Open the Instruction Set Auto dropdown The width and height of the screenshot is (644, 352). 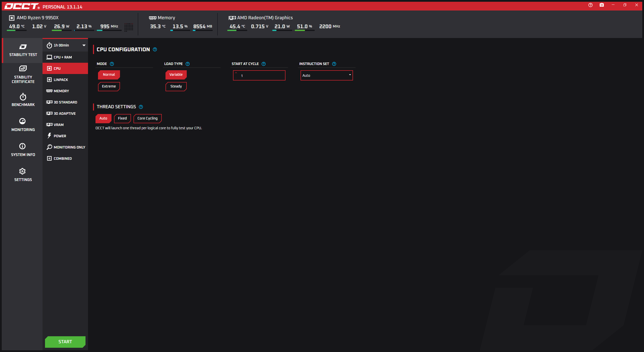coord(326,75)
